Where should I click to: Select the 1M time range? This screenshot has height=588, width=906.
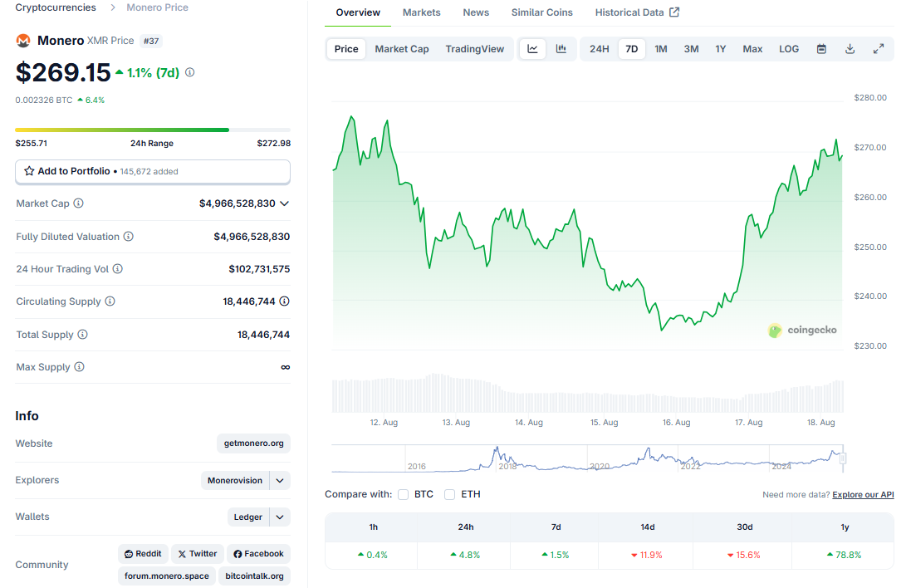point(661,49)
